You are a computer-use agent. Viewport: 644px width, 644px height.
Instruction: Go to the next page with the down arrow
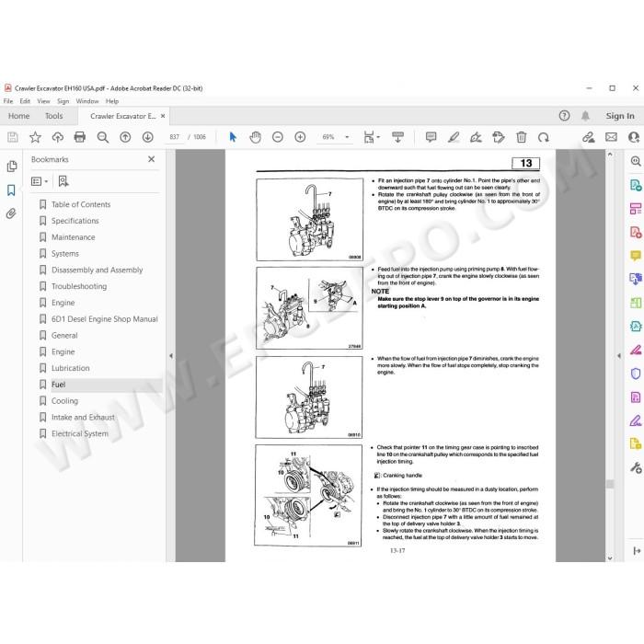pos(148,137)
